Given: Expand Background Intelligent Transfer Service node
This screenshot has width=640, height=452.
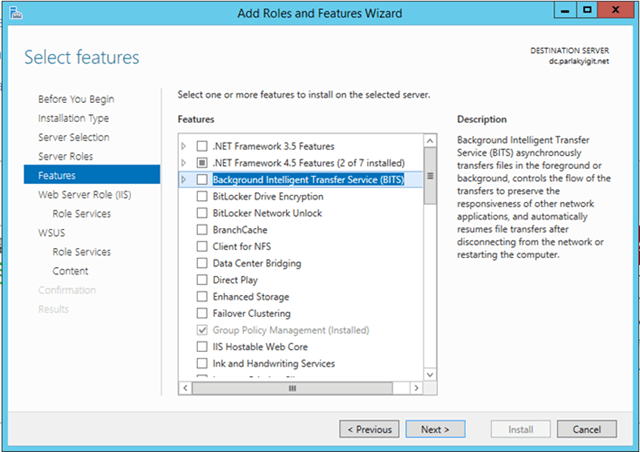Looking at the screenshot, I should (x=184, y=180).
